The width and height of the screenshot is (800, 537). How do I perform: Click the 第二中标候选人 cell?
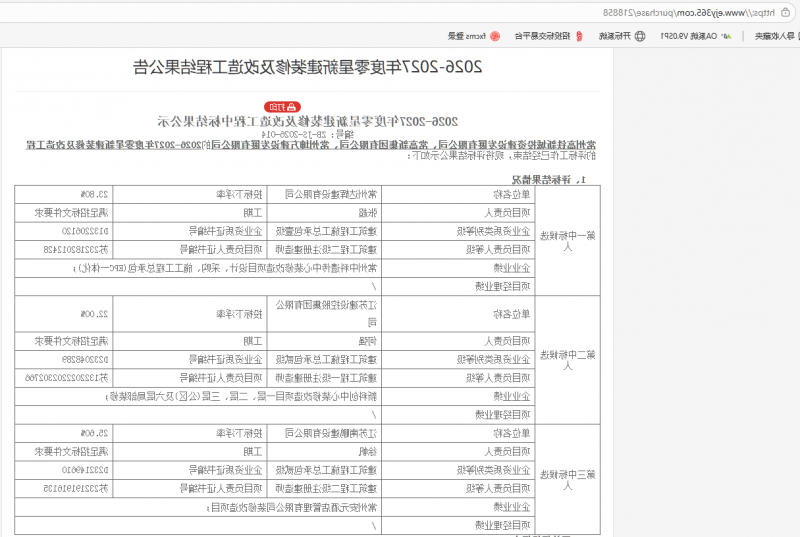567,360
